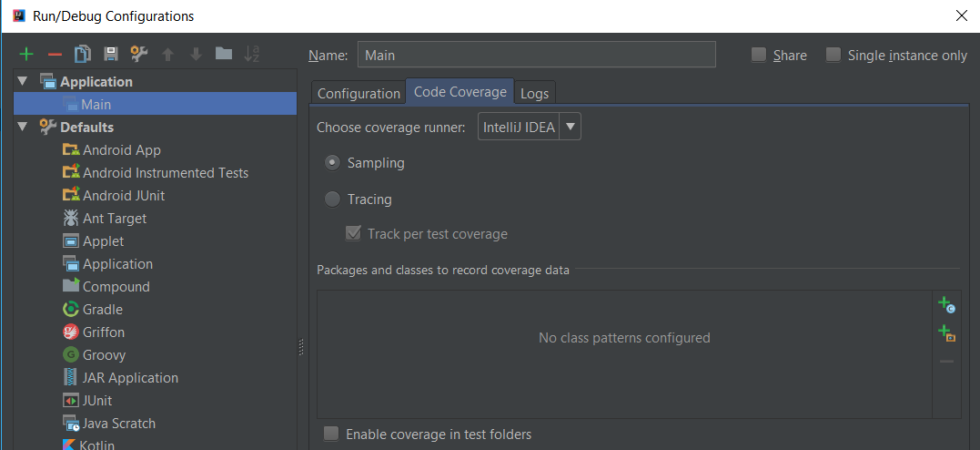The image size is (980, 450).
Task: Select the Code Coverage tab
Action: point(460,91)
